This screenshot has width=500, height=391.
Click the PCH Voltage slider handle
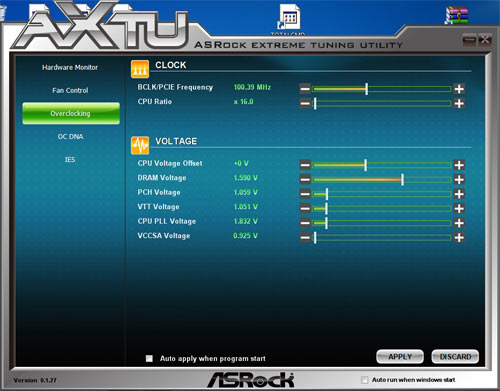327,194
